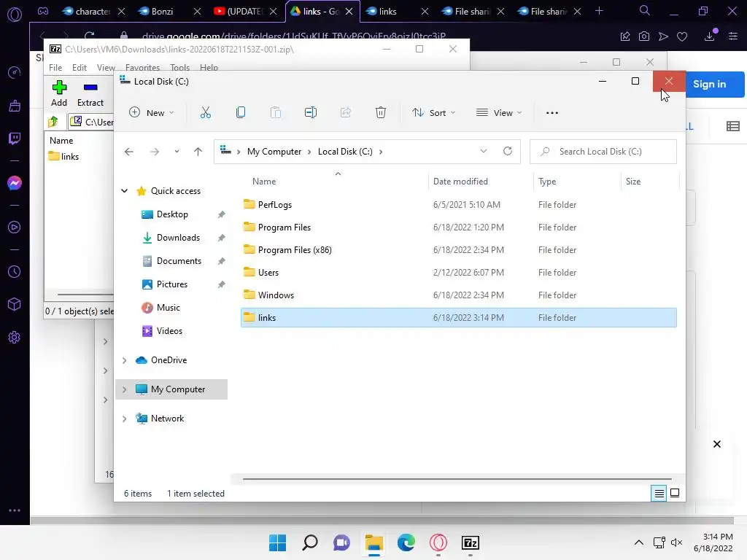The width and height of the screenshot is (747, 560).
Task: Select Documents in Quick access
Action: [179, 261]
